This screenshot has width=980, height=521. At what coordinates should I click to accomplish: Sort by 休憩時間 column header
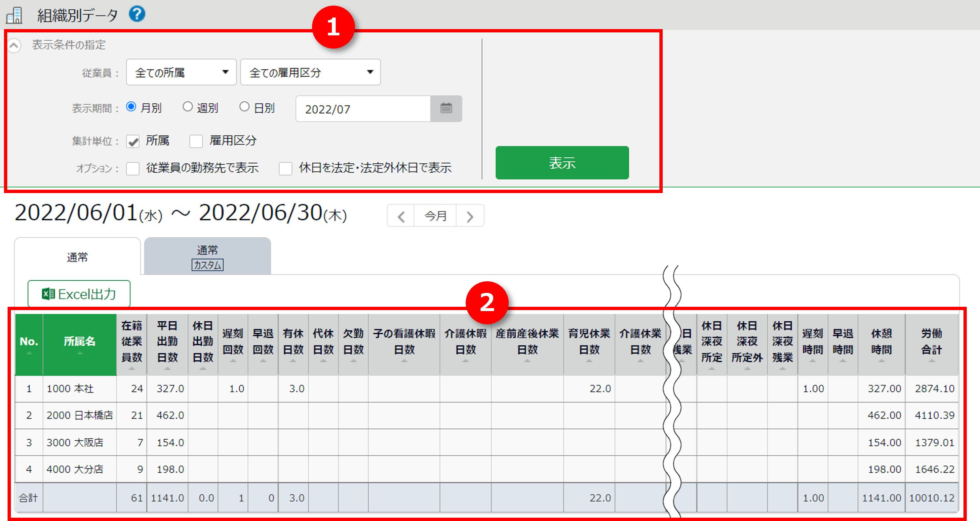click(x=882, y=344)
